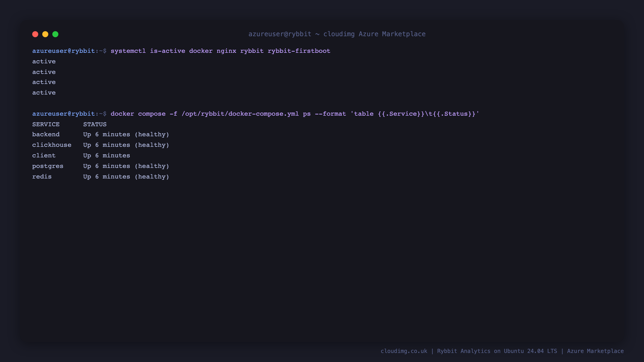
Task: Click the 'client' service name
Action: (x=44, y=155)
